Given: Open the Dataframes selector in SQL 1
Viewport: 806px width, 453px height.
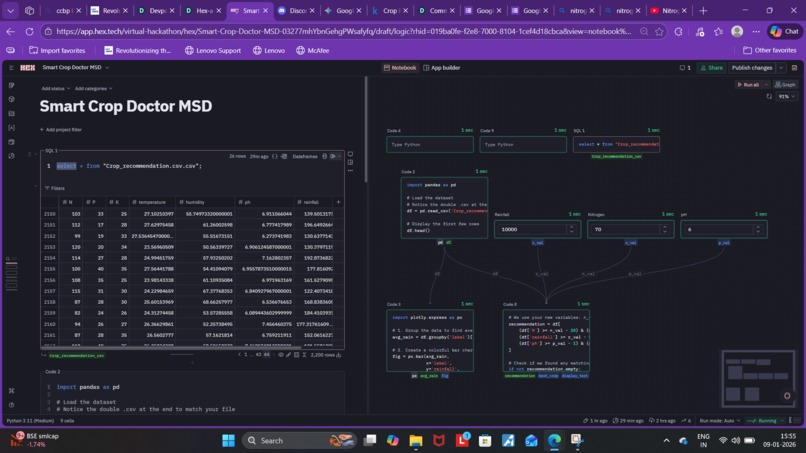Looking at the screenshot, I should pos(305,156).
